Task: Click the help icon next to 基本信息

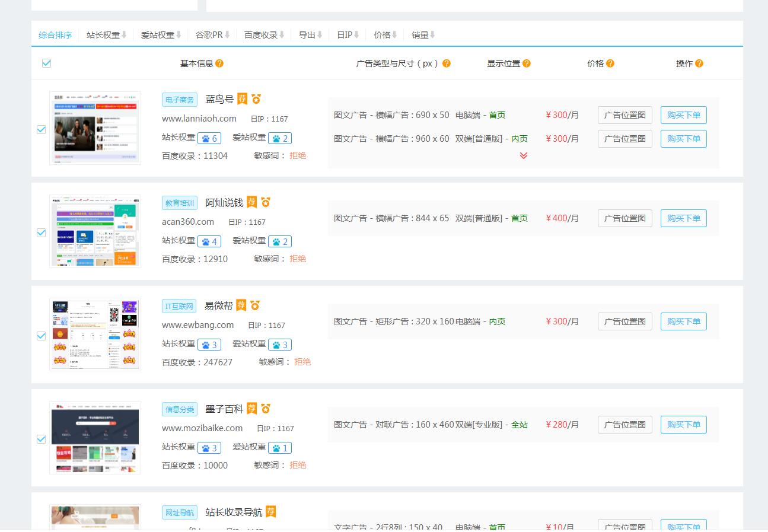Action: [219, 63]
